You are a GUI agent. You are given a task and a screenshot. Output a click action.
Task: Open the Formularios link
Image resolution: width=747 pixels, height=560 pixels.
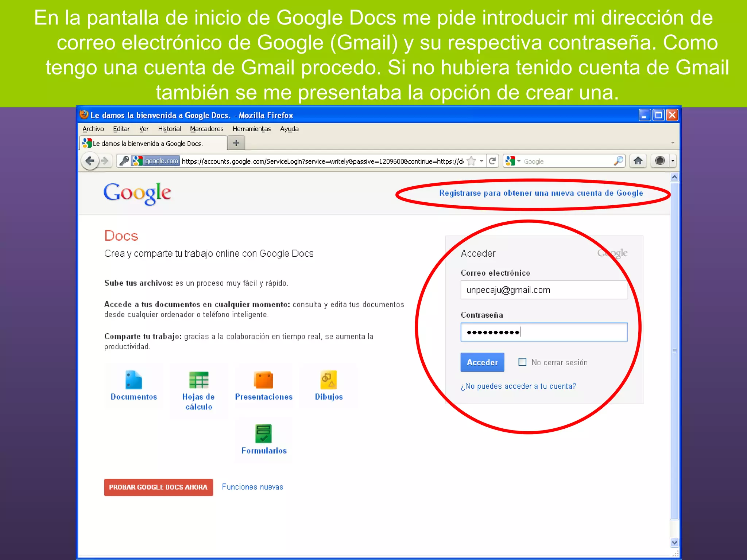pos(264,451)
